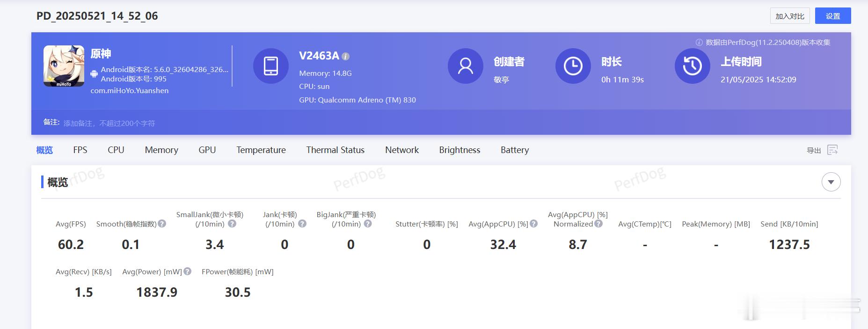Click the Genshin Impact app thumbnail
This screenshot has width=868, height=329.
(64, 66)
